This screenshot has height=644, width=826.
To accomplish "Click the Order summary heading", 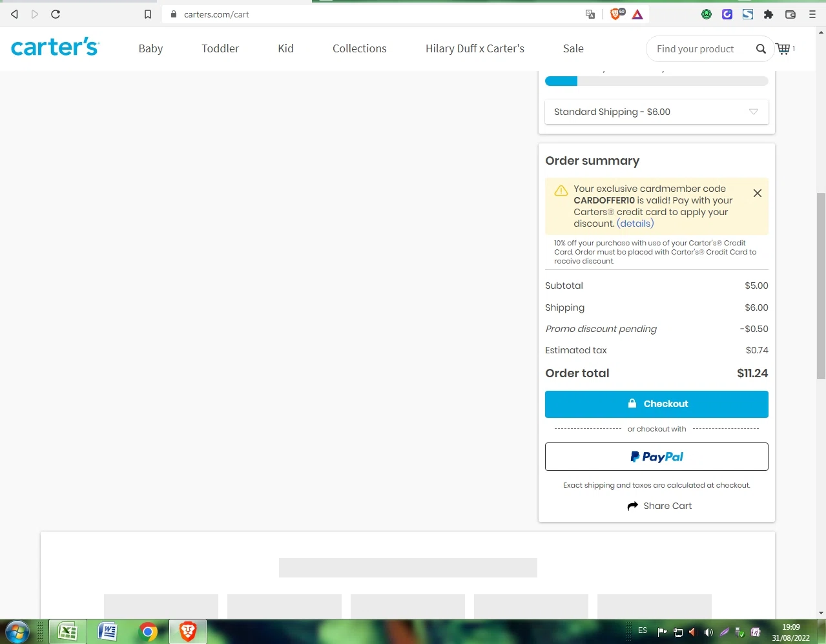I will tap(592, 161).
